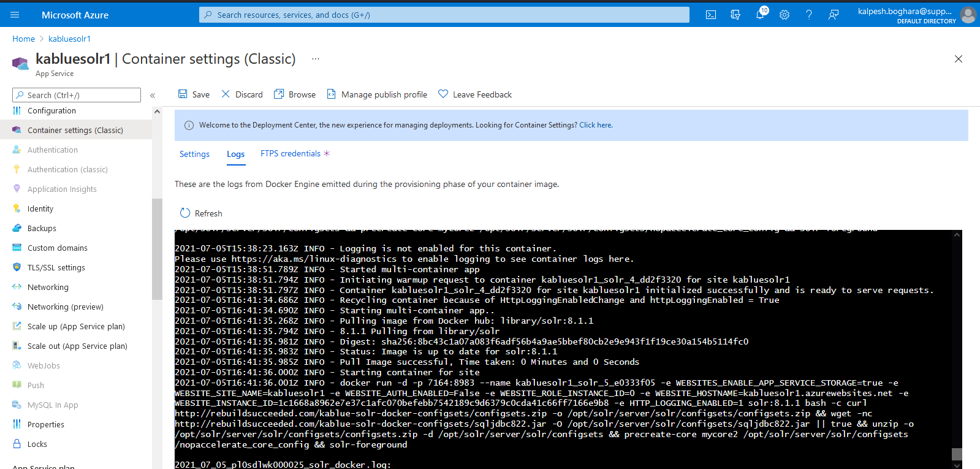The image size is (980, 469).
Task: Open the portal hamburger menu
Action: click(x=15, y=15)
